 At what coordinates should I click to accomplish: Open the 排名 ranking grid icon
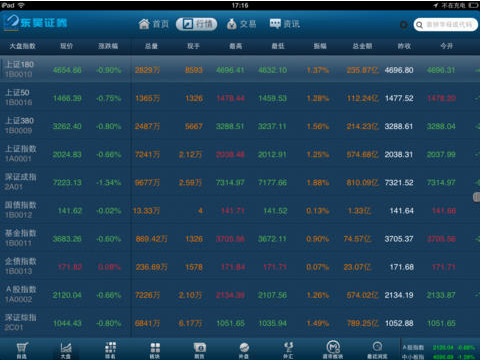(110, 350)
